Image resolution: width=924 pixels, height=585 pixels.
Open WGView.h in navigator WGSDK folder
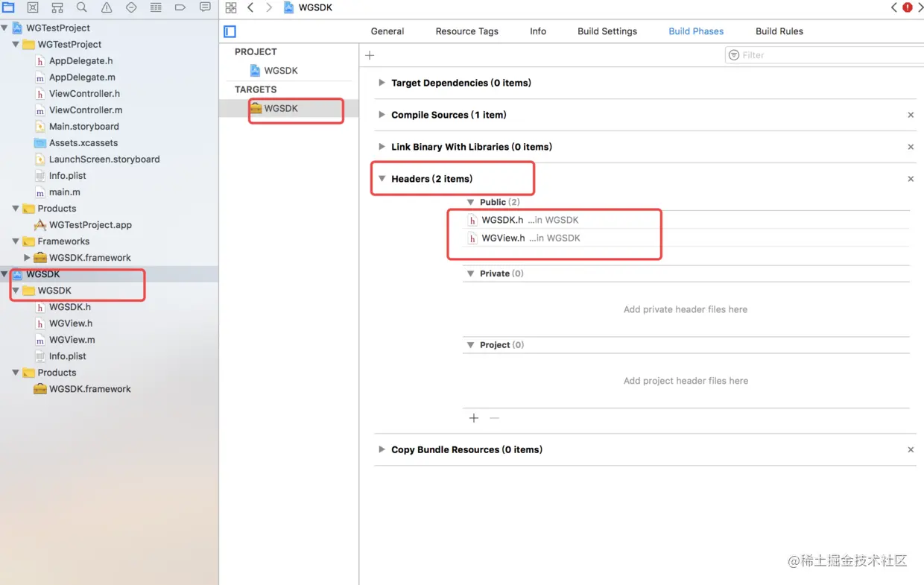pyautogui.click(x=70, y=323)
